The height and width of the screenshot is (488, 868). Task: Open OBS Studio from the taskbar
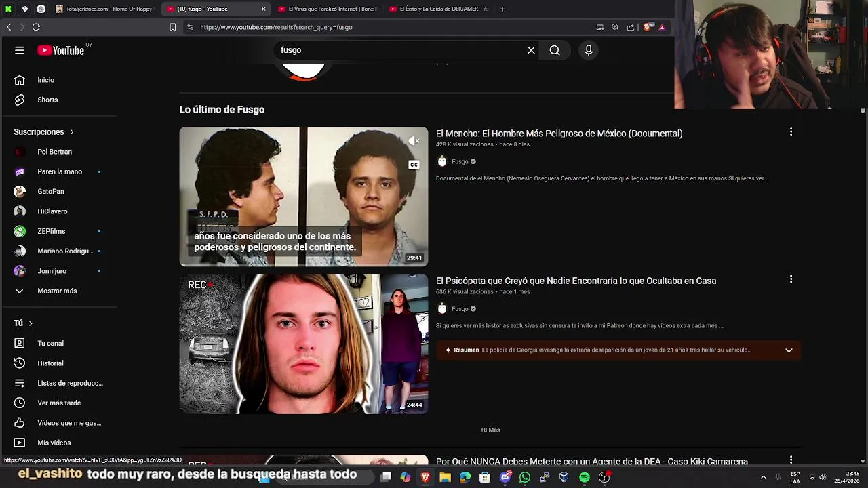(x=604, y=477)
